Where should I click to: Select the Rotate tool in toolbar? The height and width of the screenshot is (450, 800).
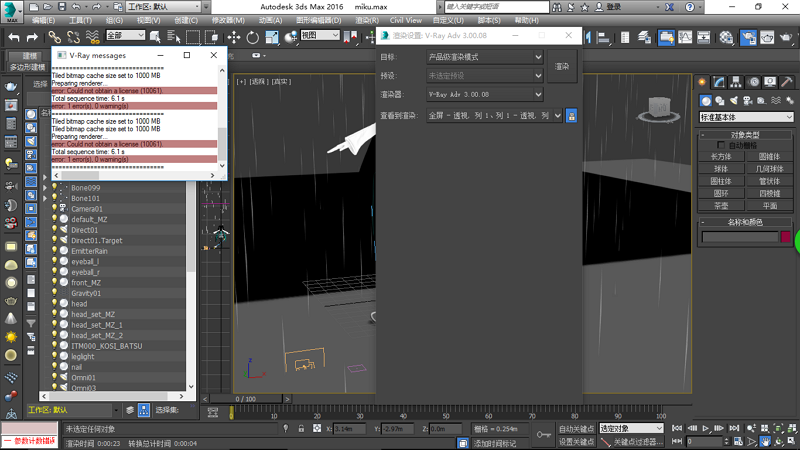coord(252,37)
